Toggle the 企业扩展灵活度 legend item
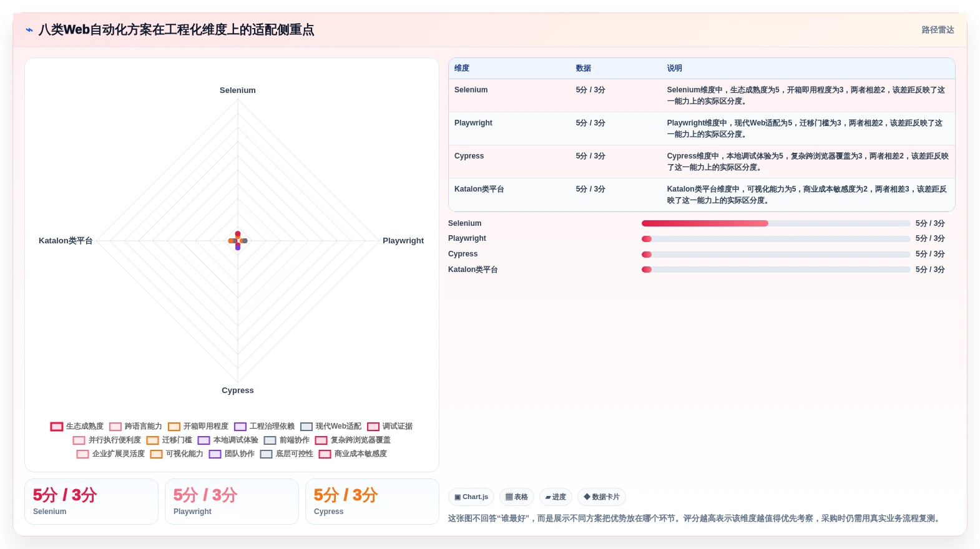 (110, 454)
